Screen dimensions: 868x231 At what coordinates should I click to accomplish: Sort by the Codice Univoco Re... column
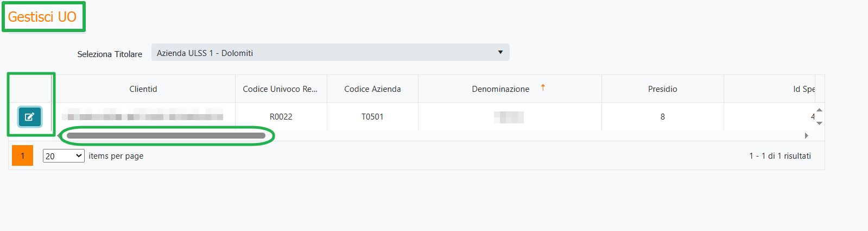[x=280, y=89]
